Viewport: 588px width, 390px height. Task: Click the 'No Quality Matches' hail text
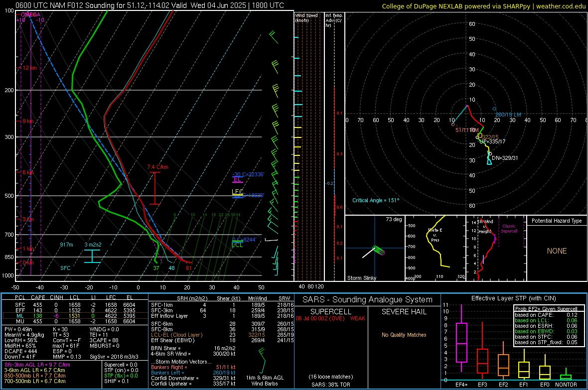[404, 335]
